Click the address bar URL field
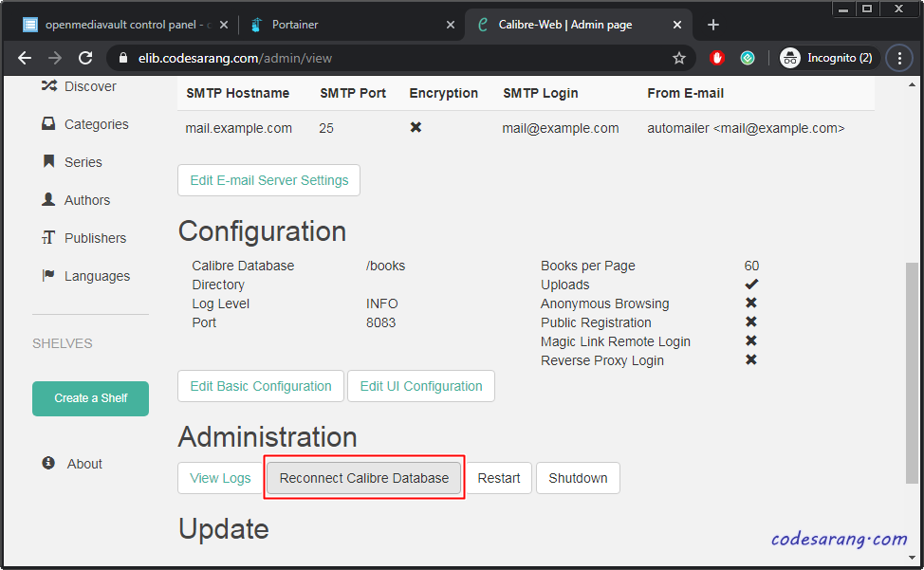This screenshot has height=570, width=924. tap(400, 58)
